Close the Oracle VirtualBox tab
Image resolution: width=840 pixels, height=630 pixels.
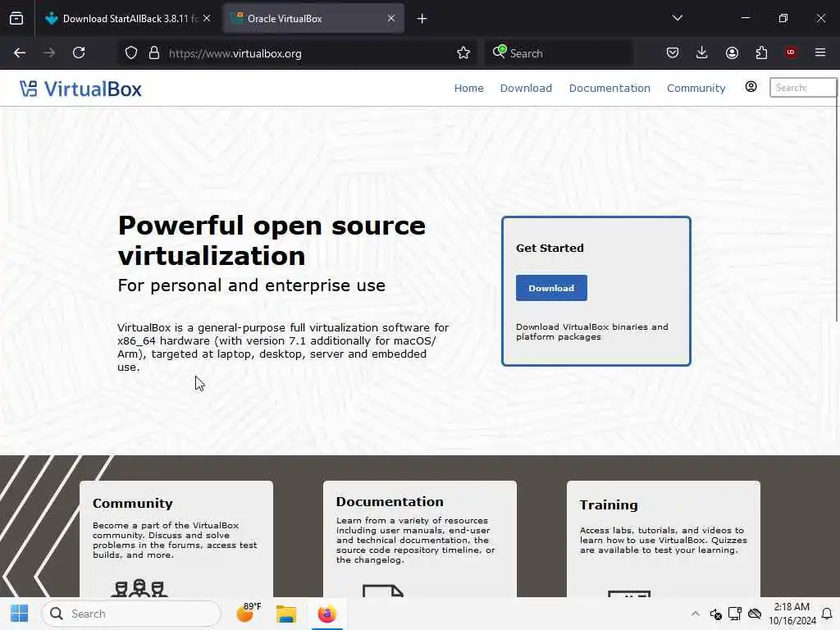[x=391, y=19]
